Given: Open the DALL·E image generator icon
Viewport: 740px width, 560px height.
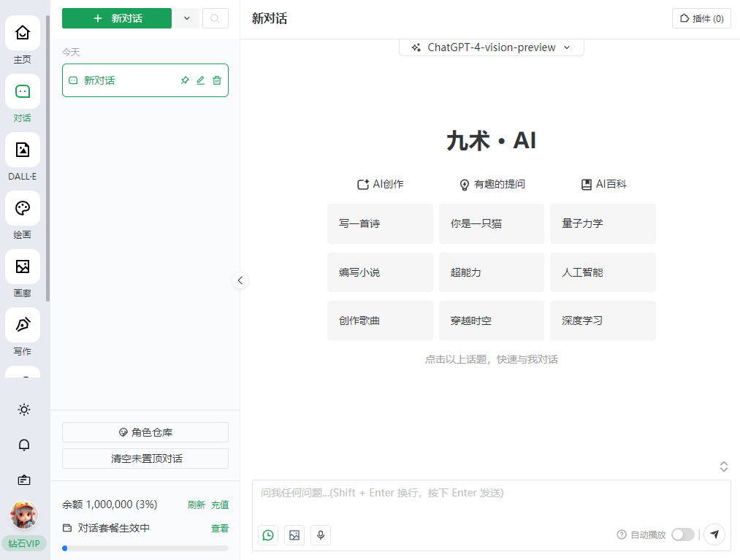Looking at the screenshot, I should 23,150.
